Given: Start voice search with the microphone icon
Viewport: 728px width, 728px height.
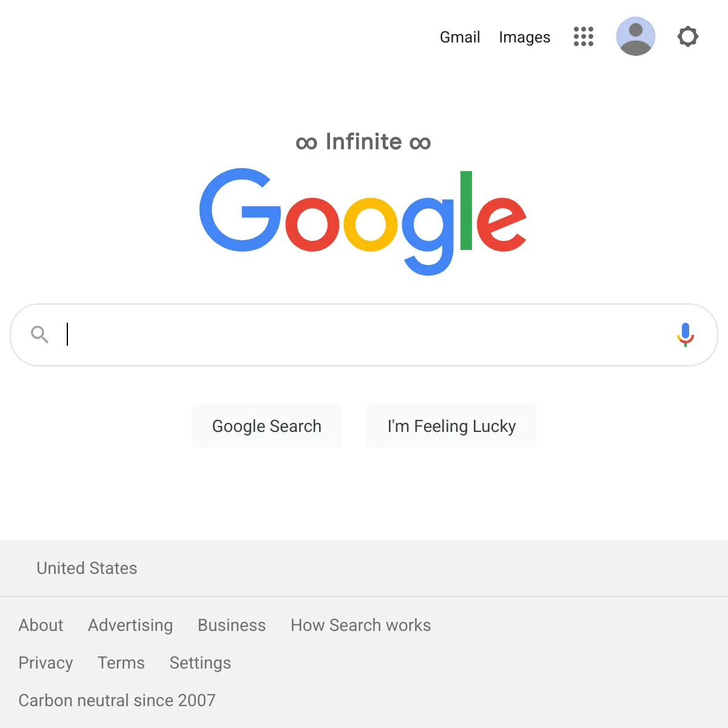Looking at the screenshot, I should point(686,335).
